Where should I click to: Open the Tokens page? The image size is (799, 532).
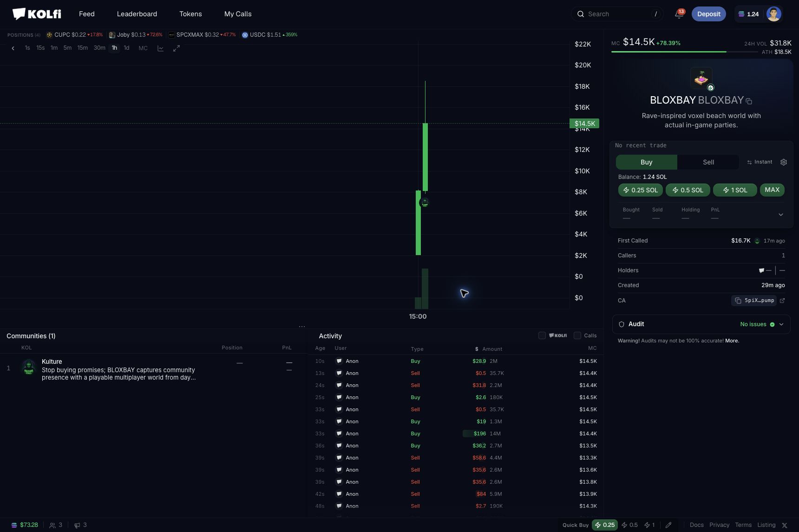pyautogui.click(x=190, y=14)
